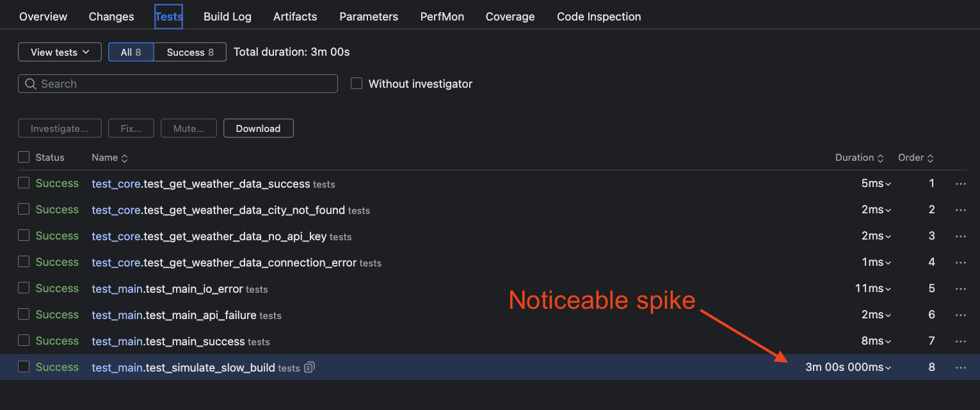Open the more-actions menu for test_simulate_slow_build row
980x410 pixels.
coord(960,368)
